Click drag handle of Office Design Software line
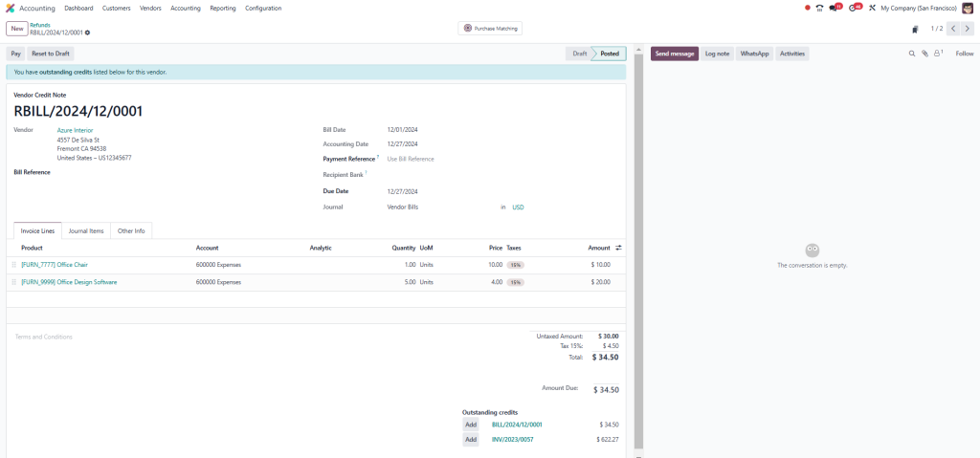 click(x=13, y=282)
